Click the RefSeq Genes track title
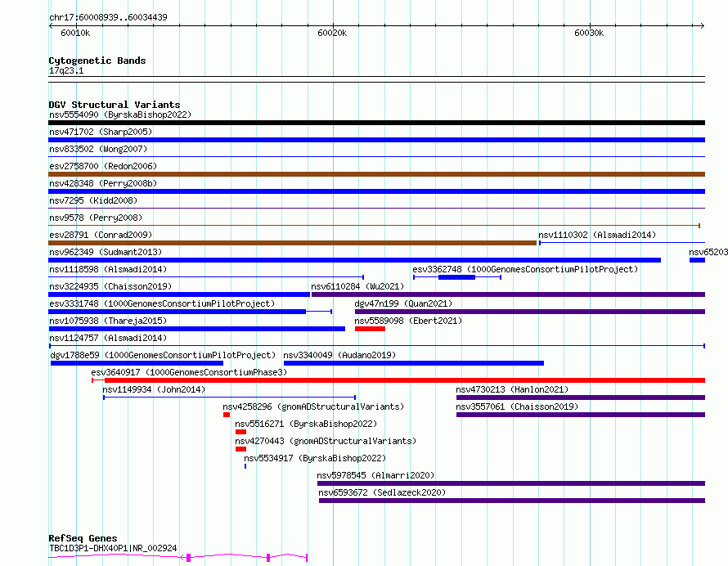The height and width of the screenshot is (566, 728). point(83,538)
